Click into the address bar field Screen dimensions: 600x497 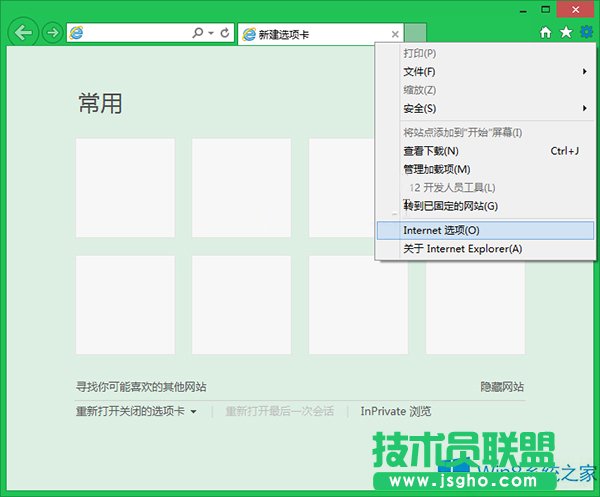pos(150,33)
